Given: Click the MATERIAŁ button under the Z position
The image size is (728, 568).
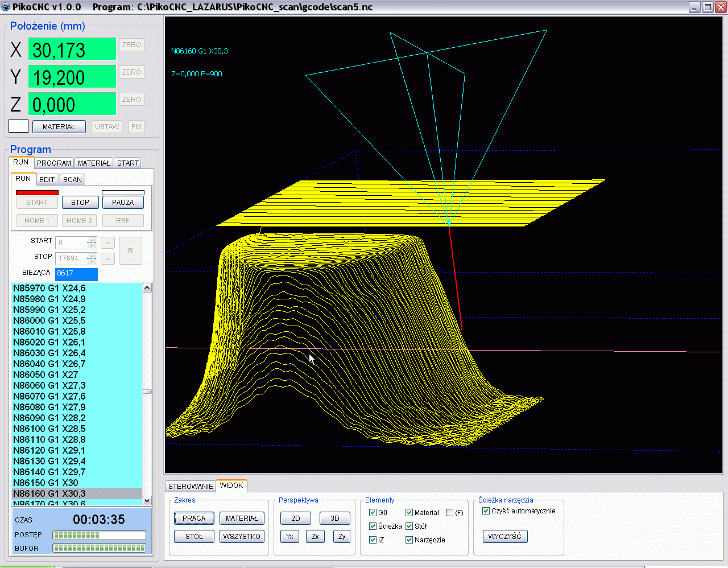Looking at the screenshot, I should tap(59, 127).
